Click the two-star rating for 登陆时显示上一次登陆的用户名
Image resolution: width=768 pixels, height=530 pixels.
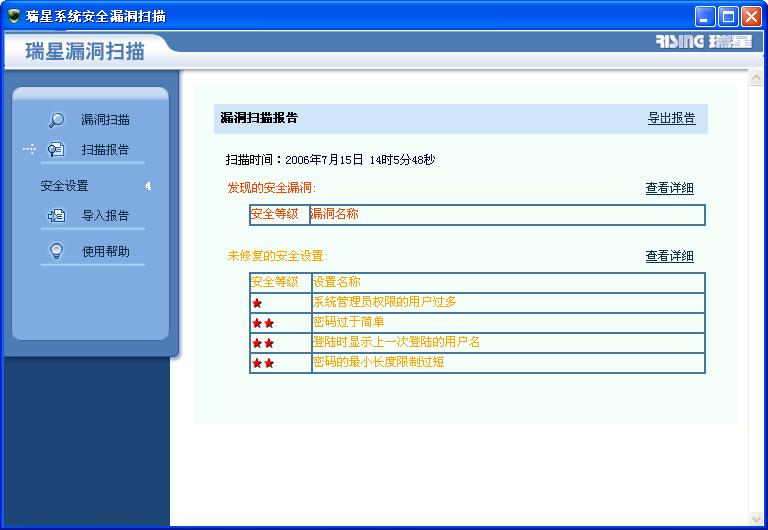(x=263, y=343)
